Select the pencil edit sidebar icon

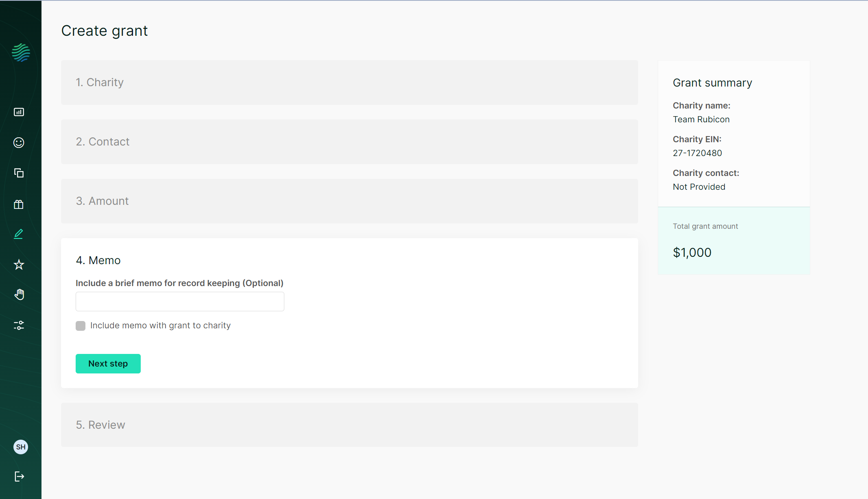pyautogui.click(x=19, y=234)
